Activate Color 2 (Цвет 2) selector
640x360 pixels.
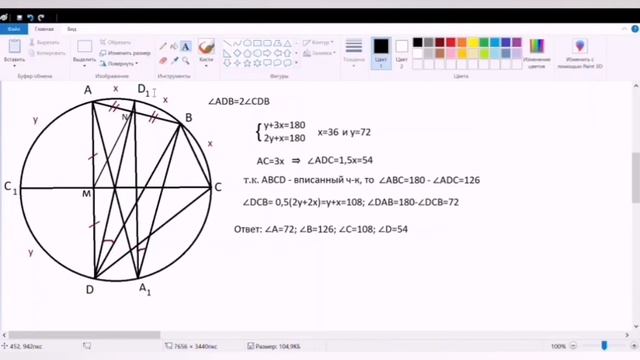[x=402, y=53]
